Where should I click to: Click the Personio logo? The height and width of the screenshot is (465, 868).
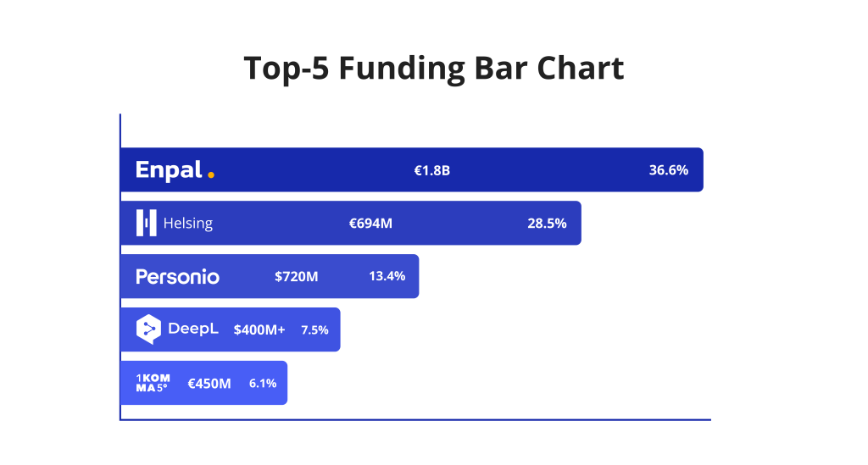pos(177,277)
